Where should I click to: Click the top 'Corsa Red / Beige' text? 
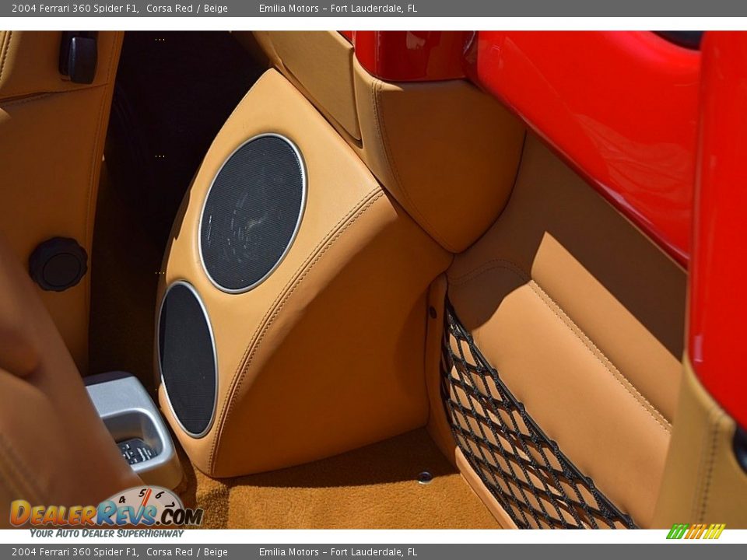187,8
